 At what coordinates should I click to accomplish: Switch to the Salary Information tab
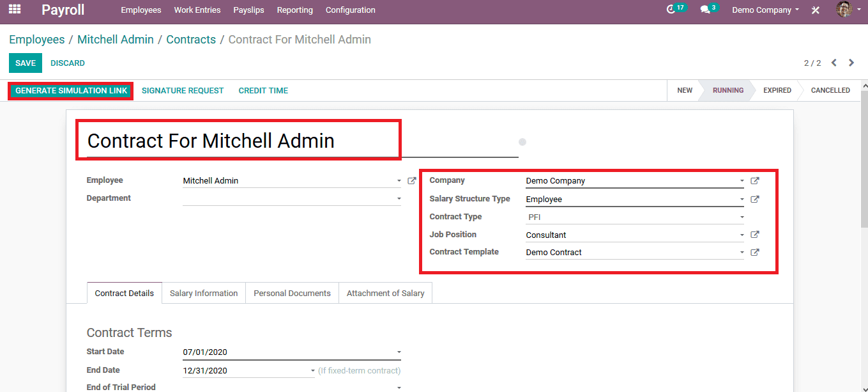[x=203, y=293]
